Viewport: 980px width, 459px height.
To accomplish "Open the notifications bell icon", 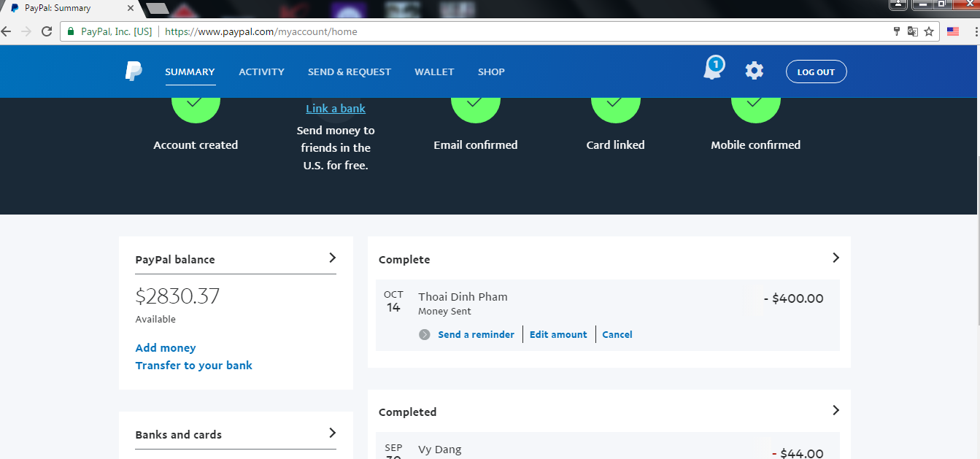I will [713, 69].
